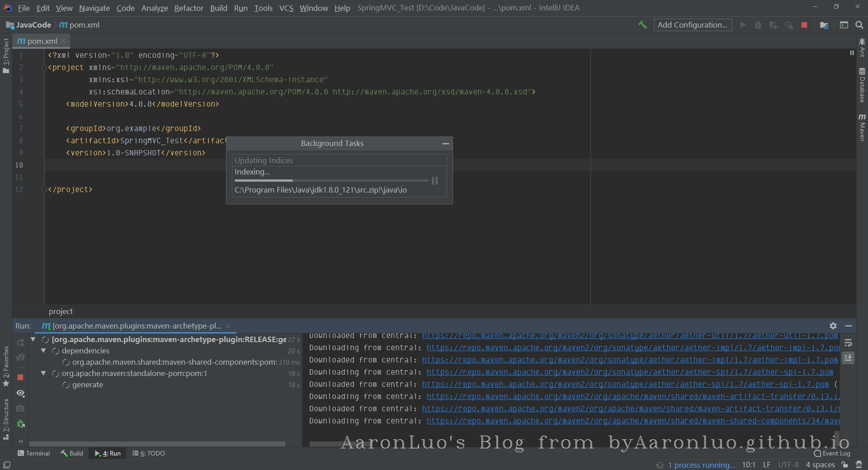The width and height of the screenshot is (868, 470).
Task: Click the bottom-left tool window switcher icon
Action: tap(7, 465)
